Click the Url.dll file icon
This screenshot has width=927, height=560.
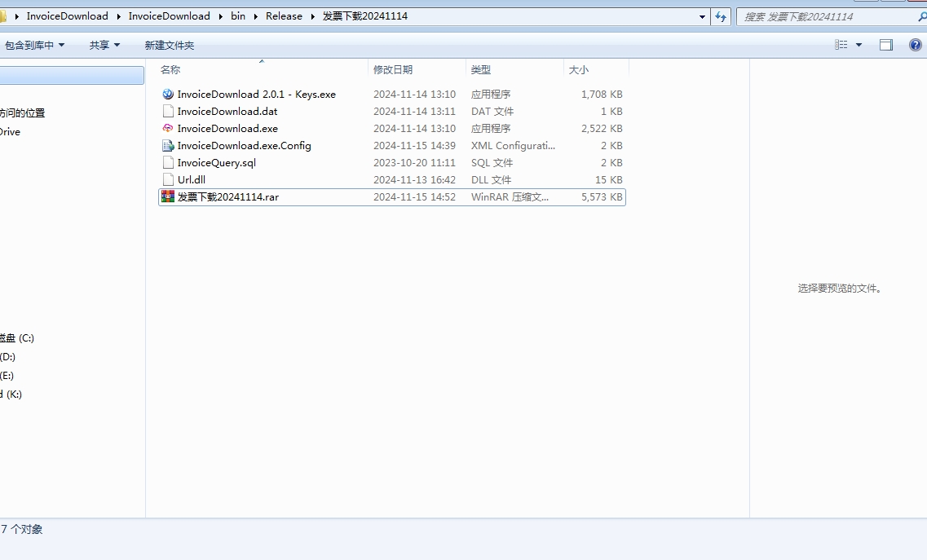(168, 180)
